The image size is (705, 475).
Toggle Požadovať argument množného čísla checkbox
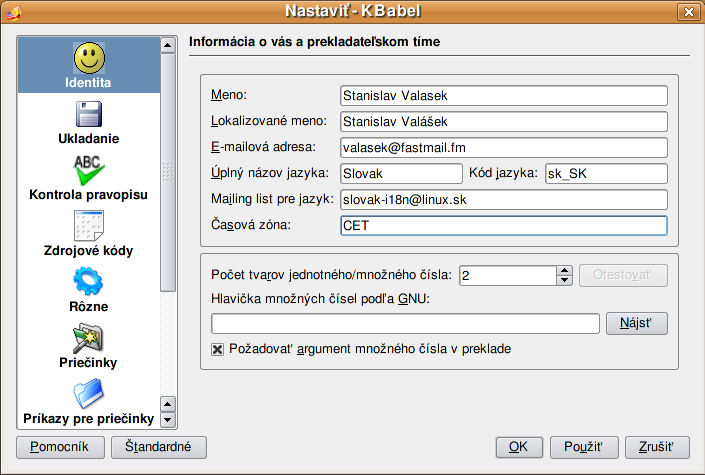point(218,349)
